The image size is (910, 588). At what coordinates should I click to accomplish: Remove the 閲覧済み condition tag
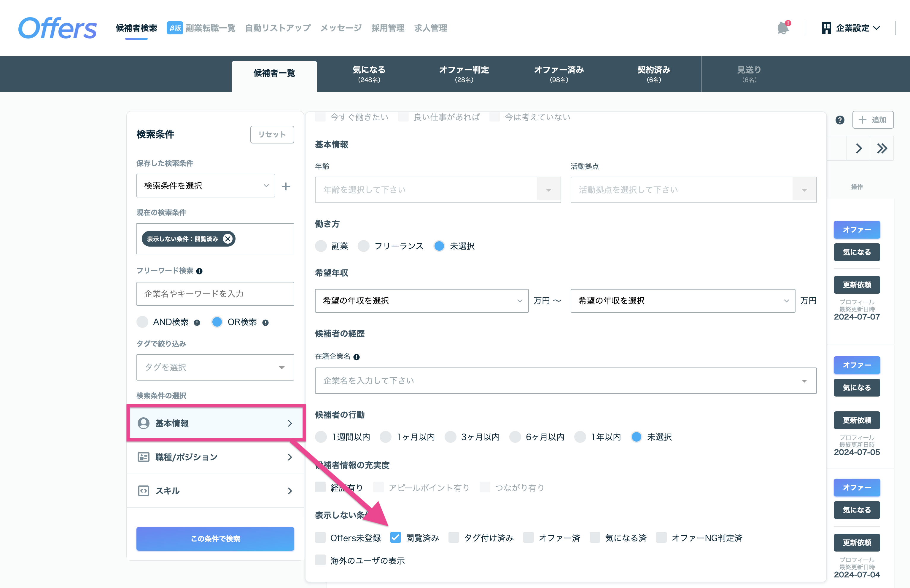click(x=228, y=239)
